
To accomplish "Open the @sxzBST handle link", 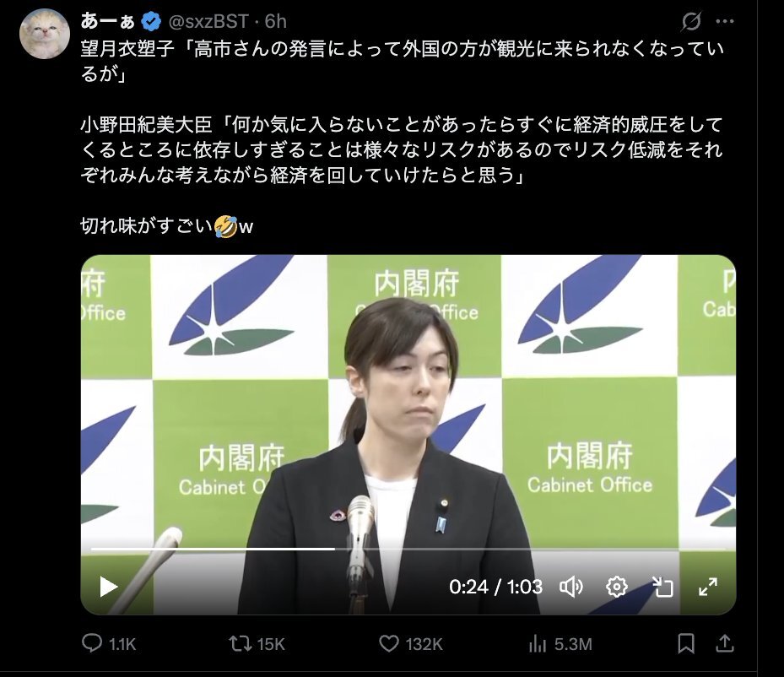I will coord(208,21).
